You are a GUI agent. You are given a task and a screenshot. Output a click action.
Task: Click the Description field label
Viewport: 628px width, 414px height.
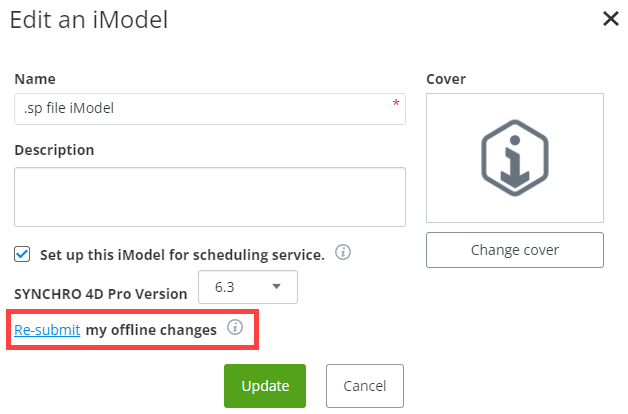pos(54,150)
